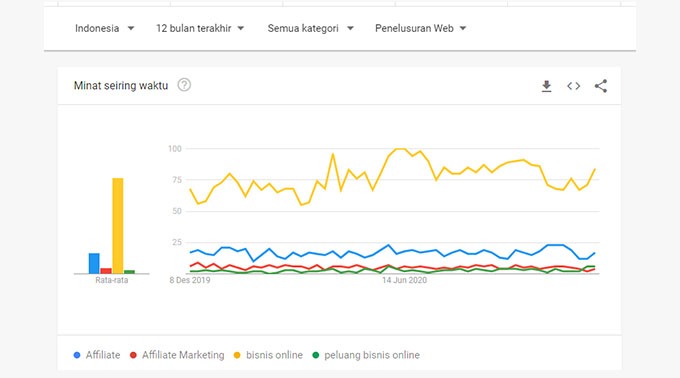
Task: Open the embed code icon
Action: coord(573,86)
